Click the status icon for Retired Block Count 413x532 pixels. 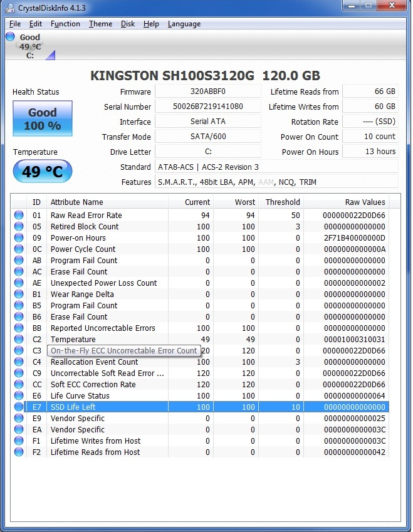[19, 226]
